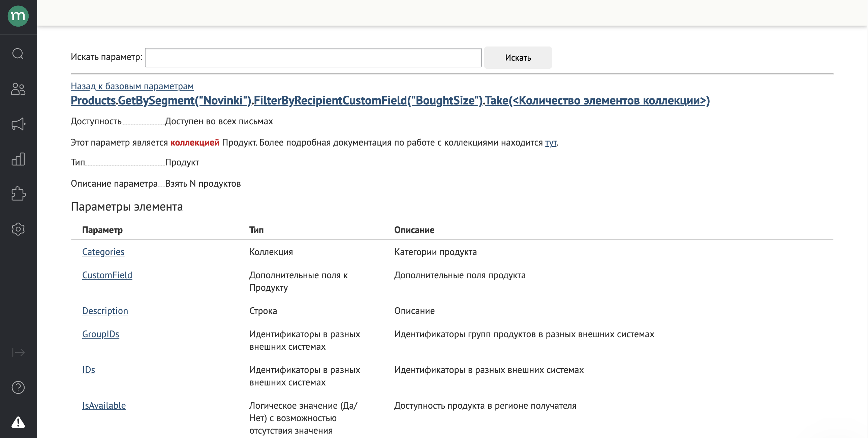The image size is (868, 438).
Task: Expand sidebar with arrow icon
Action: (x=18, y=352)
